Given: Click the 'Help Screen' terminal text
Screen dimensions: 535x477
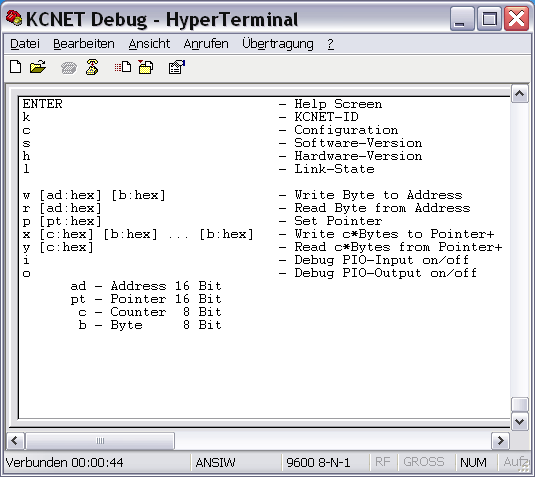Looking at the screenshot, I should pyautogui.click(x=338, y=104).
